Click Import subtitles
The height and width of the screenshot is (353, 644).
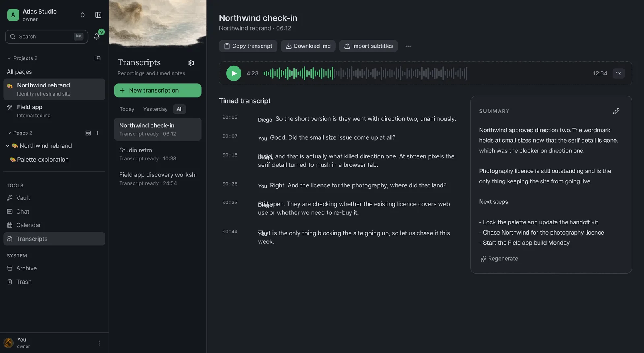click(368, 46)
